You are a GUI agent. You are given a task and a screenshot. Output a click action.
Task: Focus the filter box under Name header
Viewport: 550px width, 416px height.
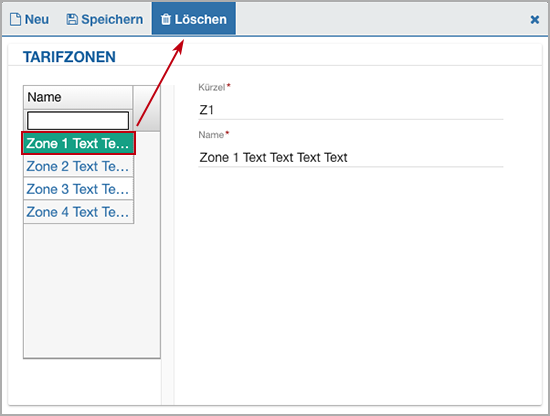coord(78,121)
